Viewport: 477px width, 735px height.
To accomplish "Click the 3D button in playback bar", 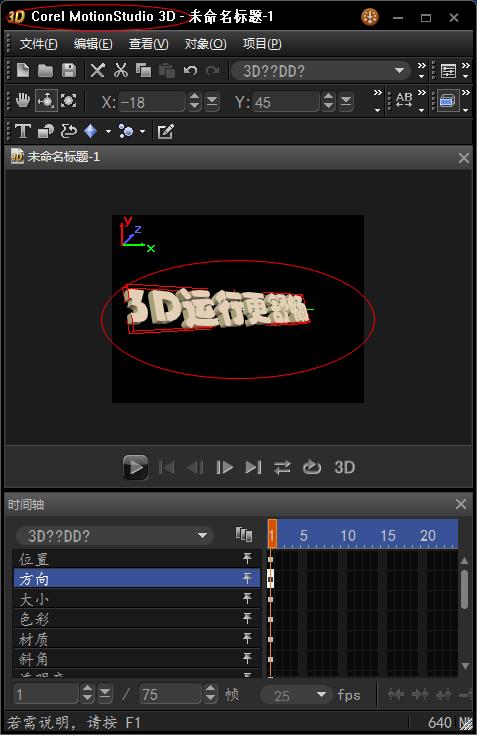I will [x=344, y=467].
